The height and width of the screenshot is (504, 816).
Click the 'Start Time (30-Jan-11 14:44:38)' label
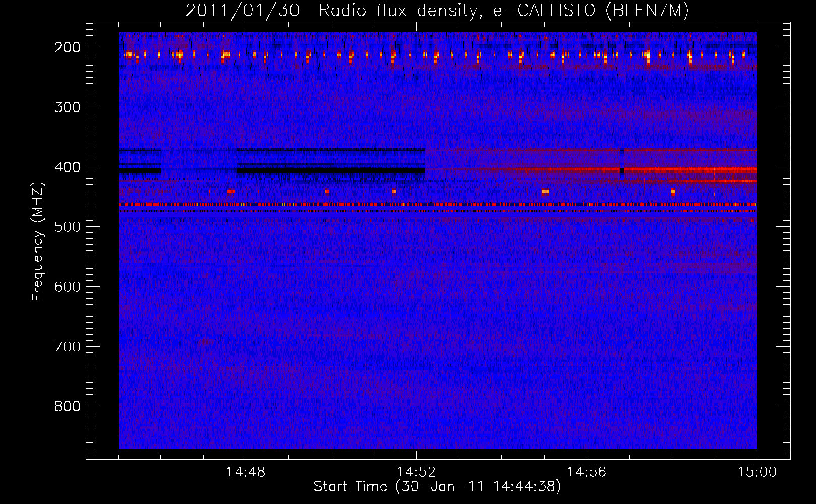(x=437, y=487)
